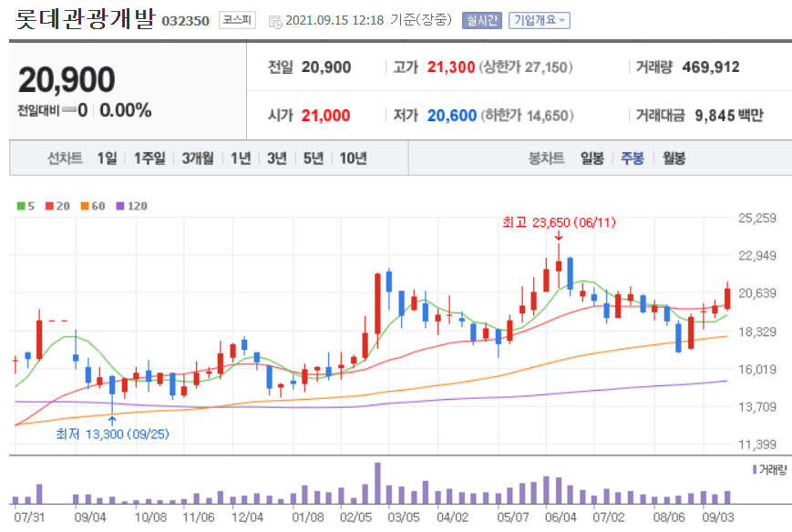792x532 pixels.
Task: Click the 최고 23,650 (06/11) high marker
Action: point(559,222)
